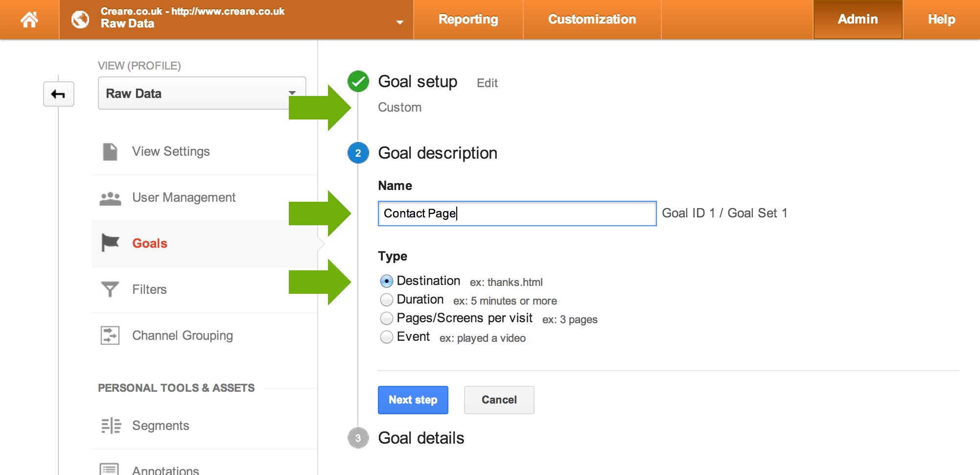Click the Annotations icon

[x=109, y=469]
